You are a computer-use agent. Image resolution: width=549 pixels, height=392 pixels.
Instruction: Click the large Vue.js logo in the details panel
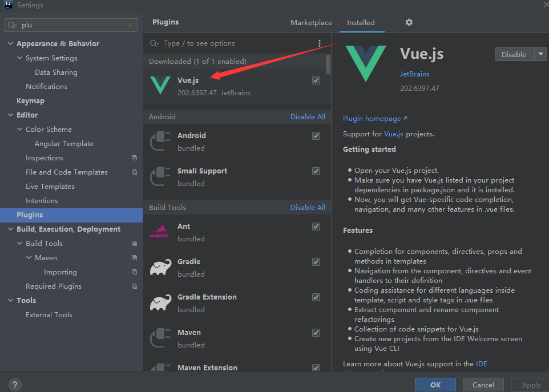tap(366, 64)
